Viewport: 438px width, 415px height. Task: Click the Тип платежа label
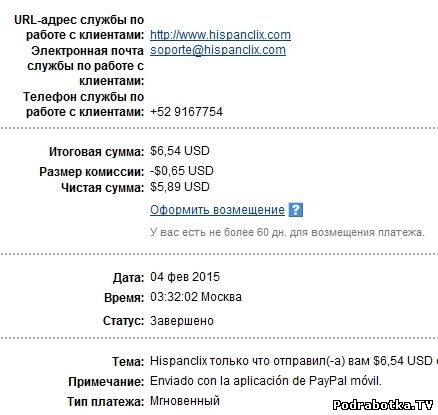106,401
